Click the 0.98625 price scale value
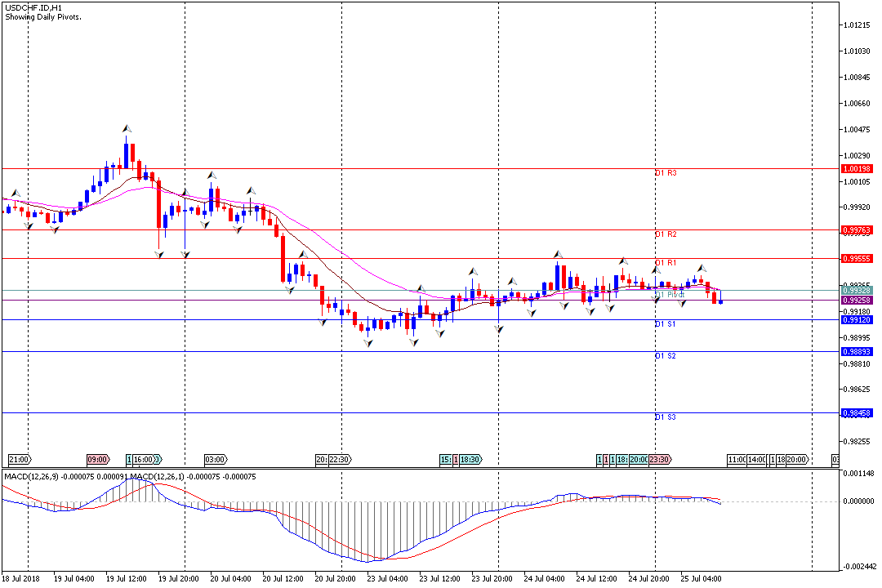 [x=857, y=390]
